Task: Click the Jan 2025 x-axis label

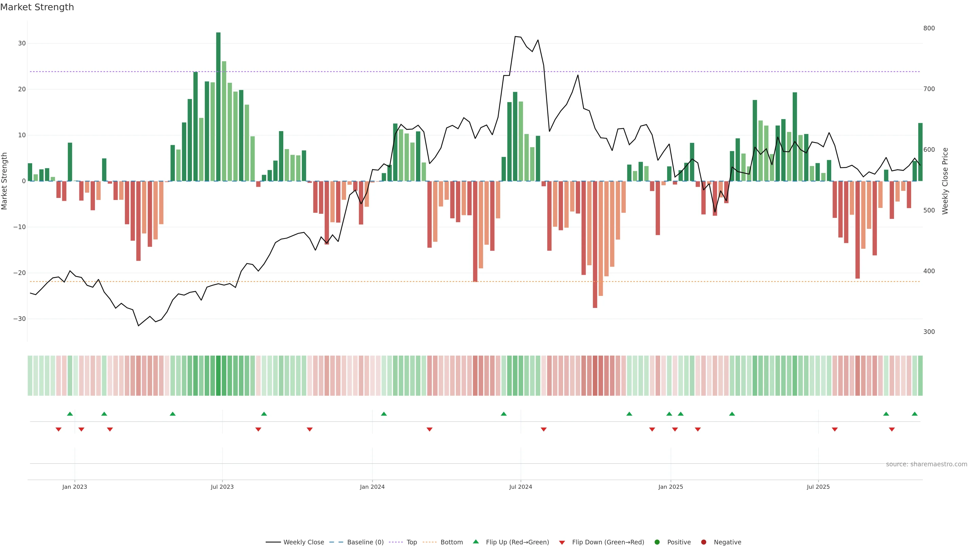Action: [x=671, y=487]
